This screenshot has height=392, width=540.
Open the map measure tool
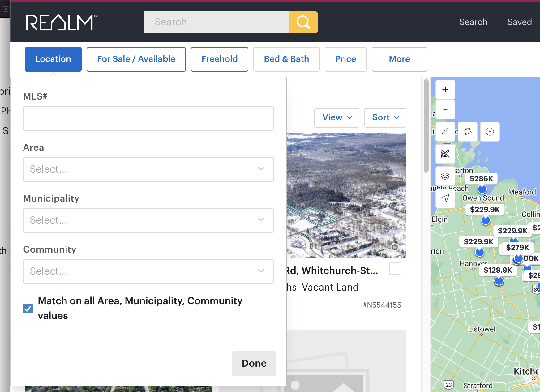[445, 154]
